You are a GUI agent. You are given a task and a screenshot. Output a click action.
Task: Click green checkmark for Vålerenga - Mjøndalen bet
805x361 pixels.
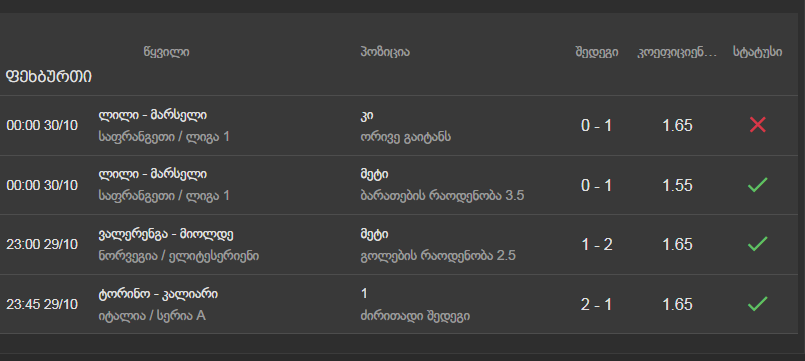[757, 244]
